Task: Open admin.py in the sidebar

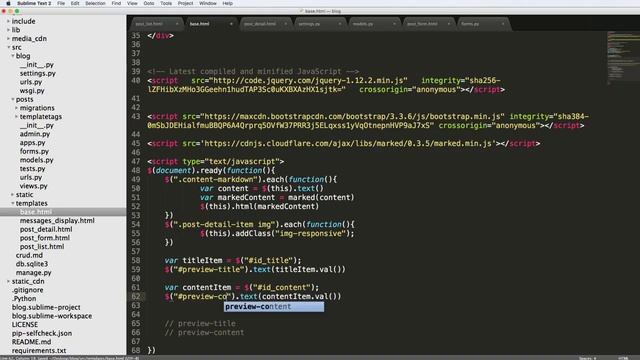Action: (x=35, y=134)
